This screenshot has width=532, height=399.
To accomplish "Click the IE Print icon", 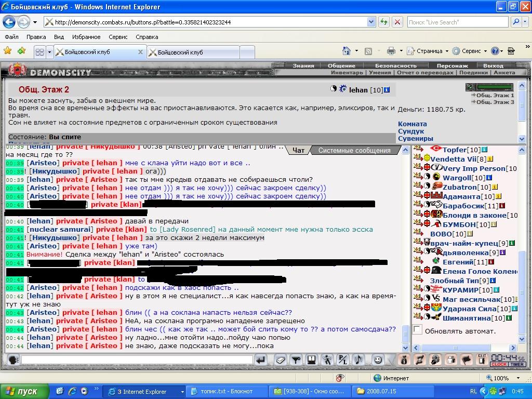I will coord(391,51).
